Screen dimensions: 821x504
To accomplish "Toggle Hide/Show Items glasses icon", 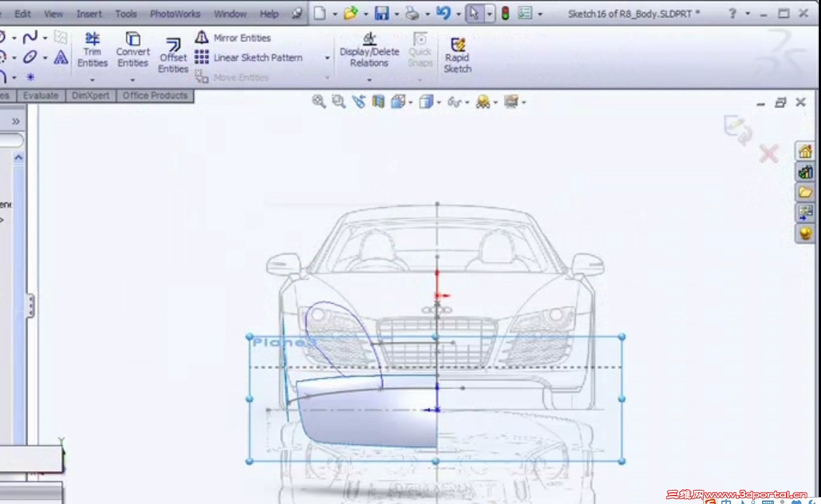I will click(x=454, y=102).
